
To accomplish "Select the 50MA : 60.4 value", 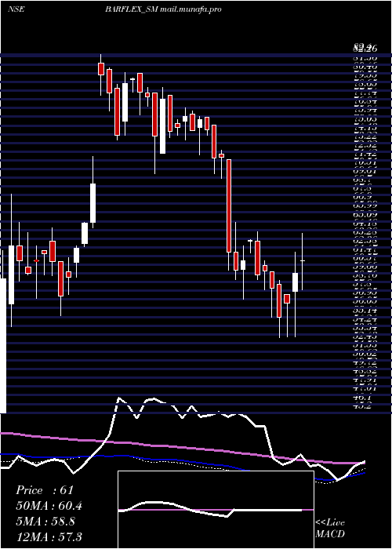I will pyautogui.click(x=49, y=506).
